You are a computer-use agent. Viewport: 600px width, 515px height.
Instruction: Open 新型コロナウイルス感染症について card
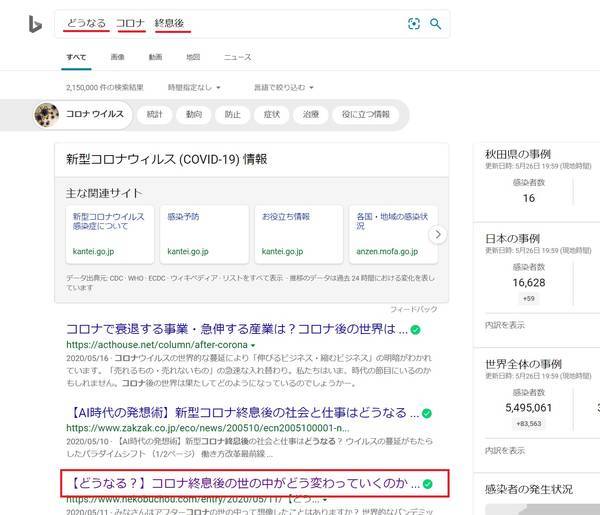pos(110,235)
